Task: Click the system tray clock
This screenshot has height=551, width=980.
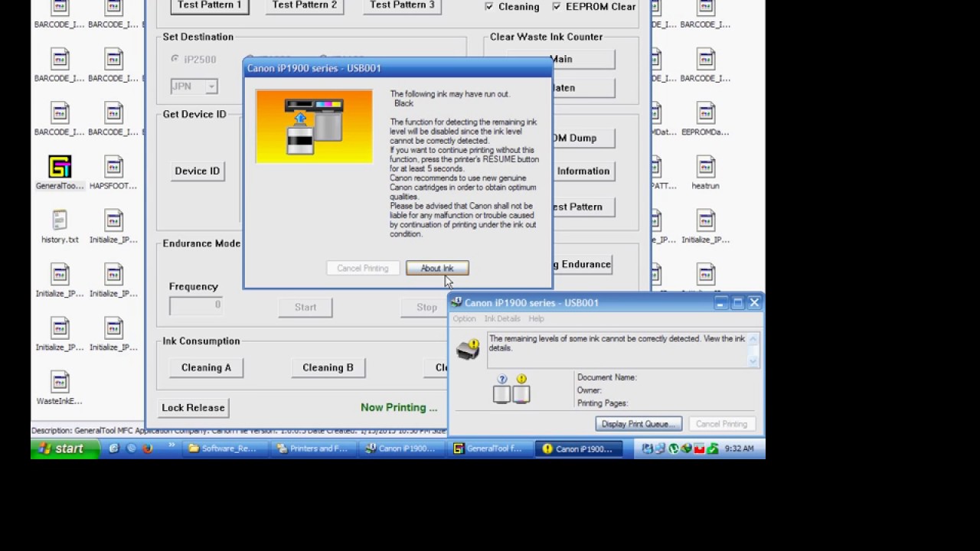Action: pos(740,448)
